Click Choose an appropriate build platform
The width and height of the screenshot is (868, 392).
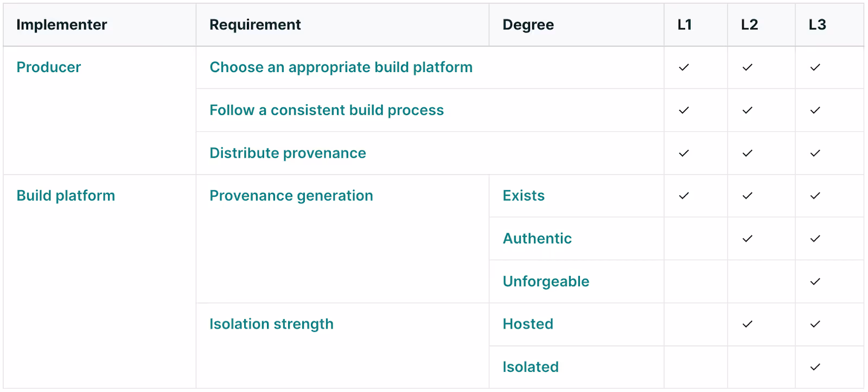[x=341, y=67]
